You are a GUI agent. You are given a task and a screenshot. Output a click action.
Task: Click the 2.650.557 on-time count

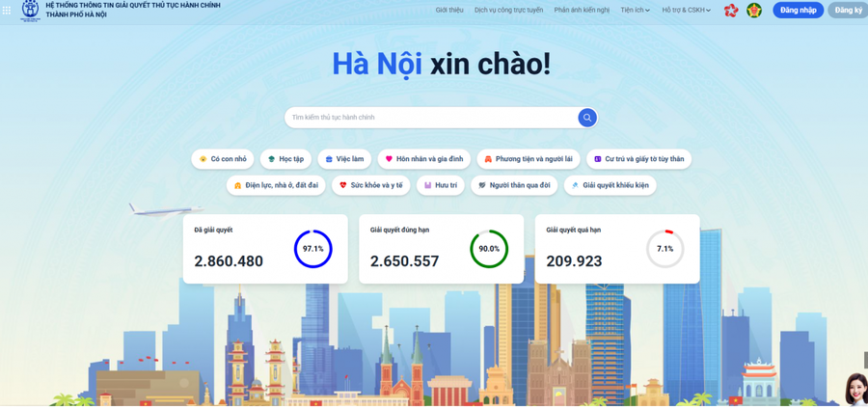405,261
